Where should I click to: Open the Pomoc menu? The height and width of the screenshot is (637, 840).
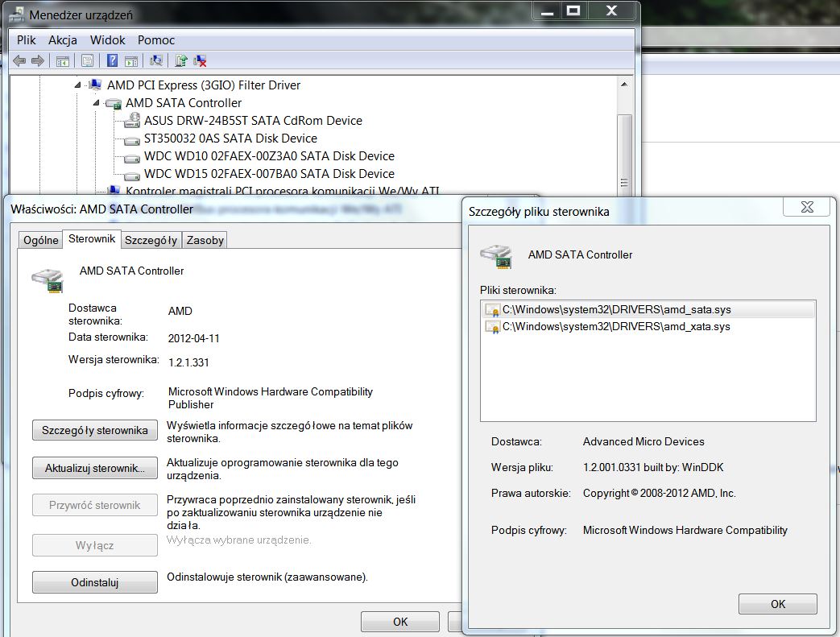[156, 40]
